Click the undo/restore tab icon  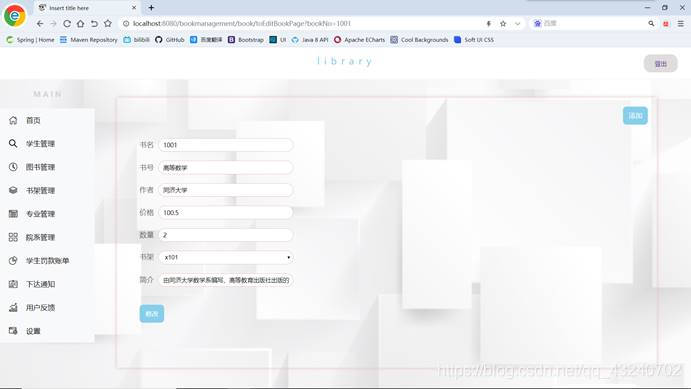click(x=94, y=23)
